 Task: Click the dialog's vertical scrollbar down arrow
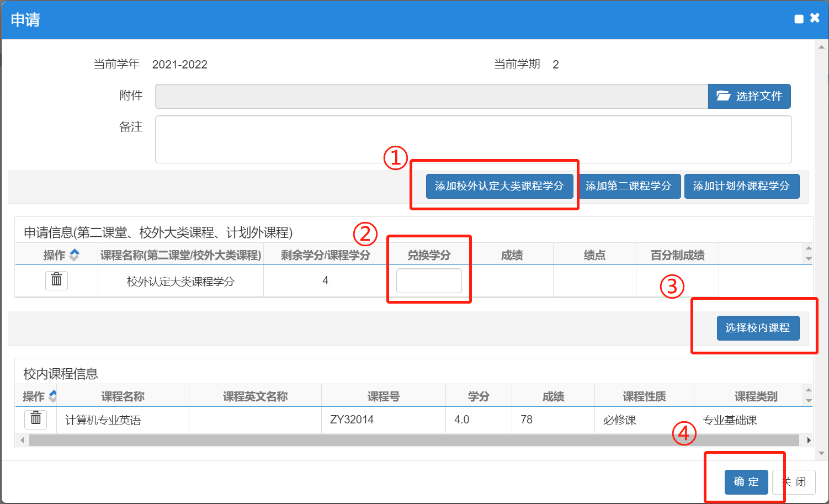[821, 453]
